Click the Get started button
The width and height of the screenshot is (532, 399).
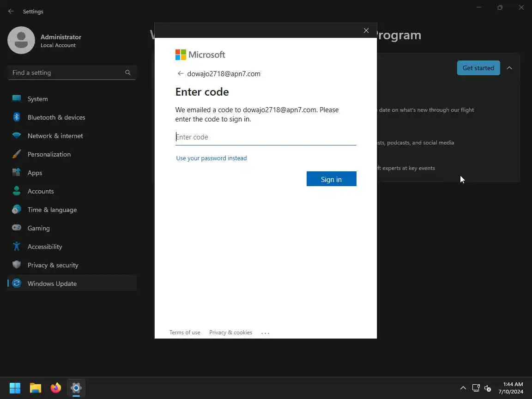[478, 68]
